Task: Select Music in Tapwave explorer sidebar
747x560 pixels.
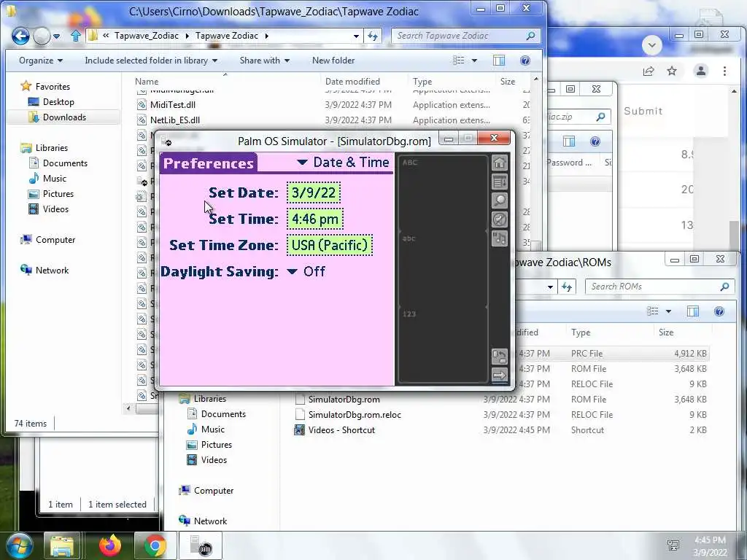Action: tap(54, 179)
